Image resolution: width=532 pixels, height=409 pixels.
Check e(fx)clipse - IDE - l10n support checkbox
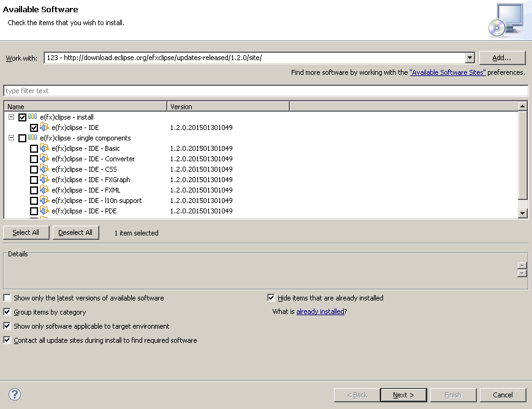34,201
